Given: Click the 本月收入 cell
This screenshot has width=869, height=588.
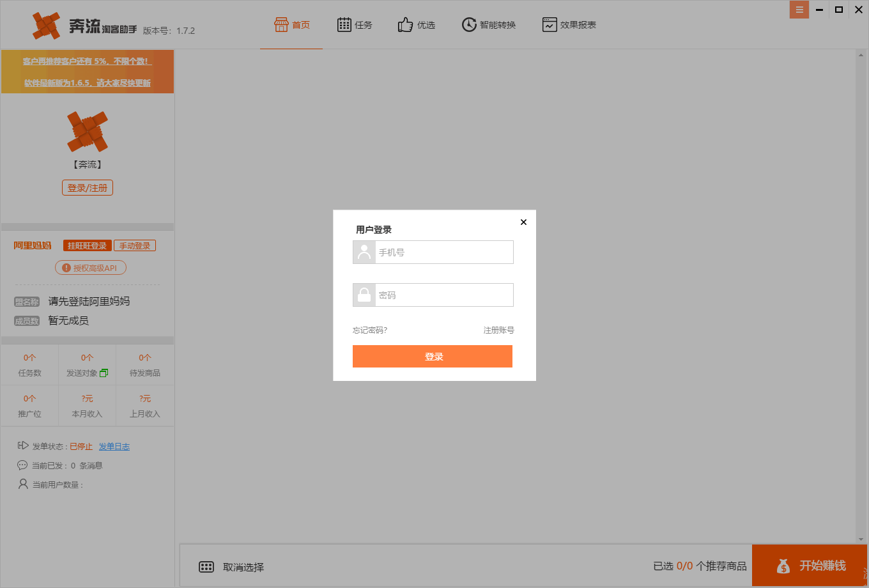Looking at the screenshot, I should (87, 406).
